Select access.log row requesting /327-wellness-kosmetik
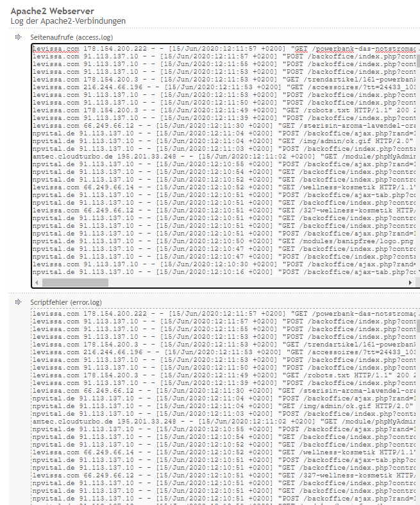 click(x=224, y=210)
